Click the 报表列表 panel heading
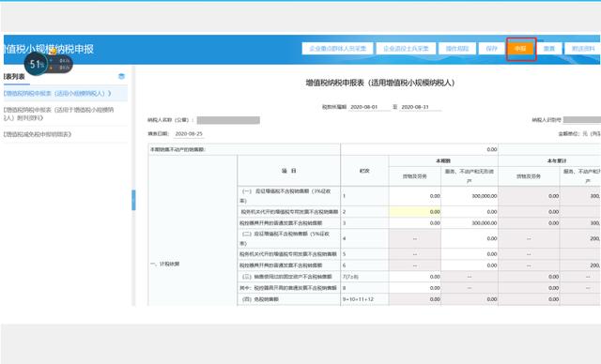This screenshot has width=601, height=364. point(14,77)
